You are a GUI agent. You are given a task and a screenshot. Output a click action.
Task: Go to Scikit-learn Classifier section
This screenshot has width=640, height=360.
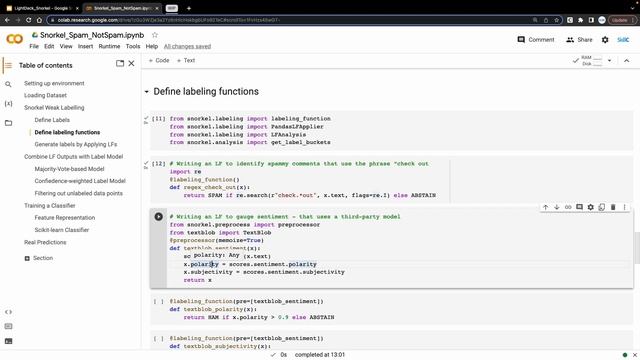(62, 230)
